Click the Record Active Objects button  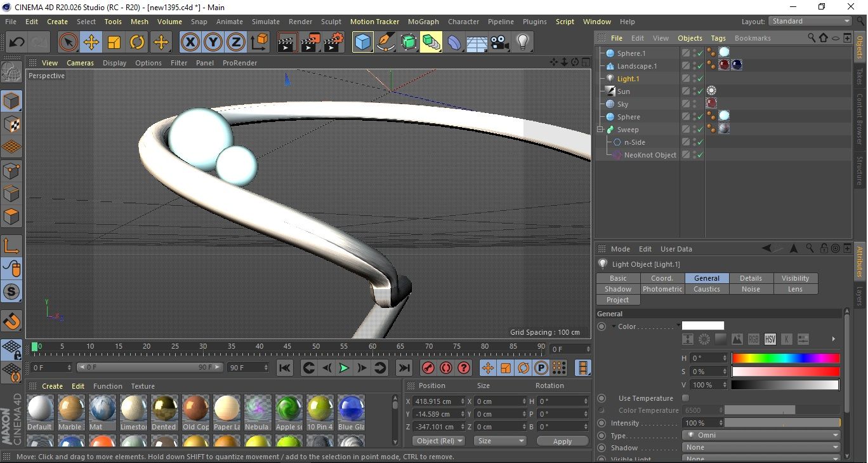click(x=428, y=368)
